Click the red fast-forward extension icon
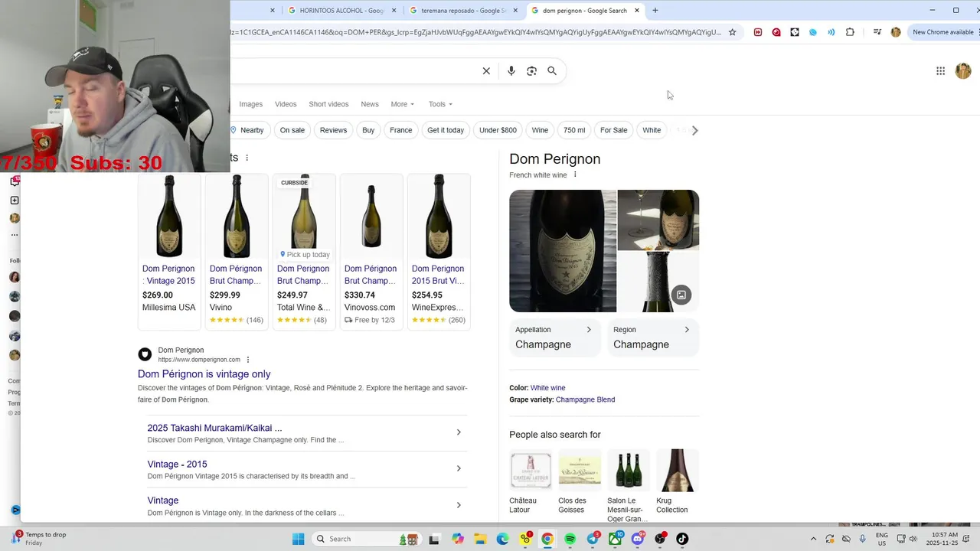This screenshot has height=551, width=980. tap(758, 32)
